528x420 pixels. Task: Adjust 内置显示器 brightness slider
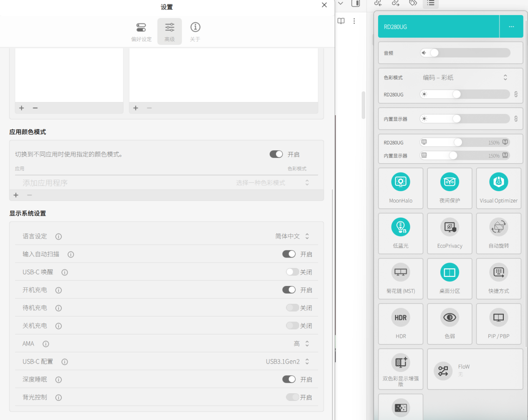pyautogui.click(x=465, y=119)
